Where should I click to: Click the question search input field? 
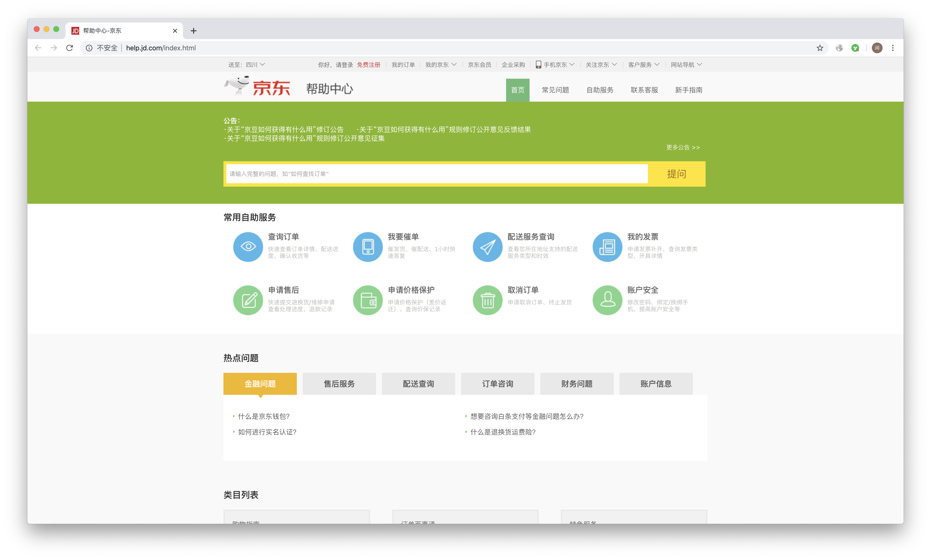point(437,174)
